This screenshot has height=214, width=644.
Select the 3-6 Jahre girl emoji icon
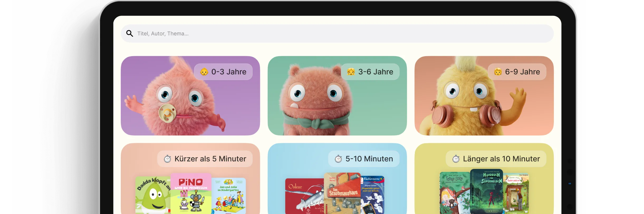pos(351,72)
